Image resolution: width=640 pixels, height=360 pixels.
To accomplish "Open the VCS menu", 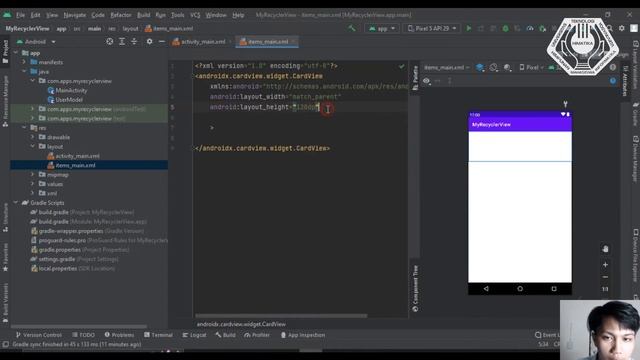I will pyautogui.click(x=195, y=15).
